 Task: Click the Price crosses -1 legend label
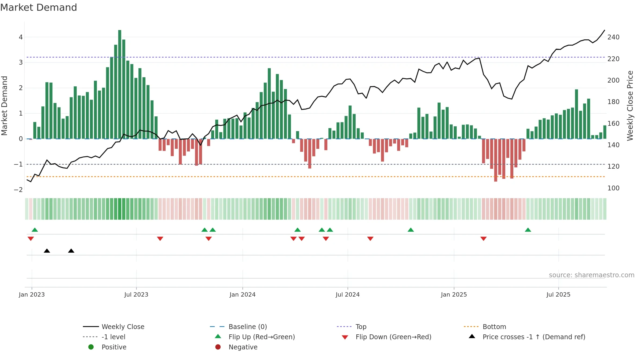(534, 337)
